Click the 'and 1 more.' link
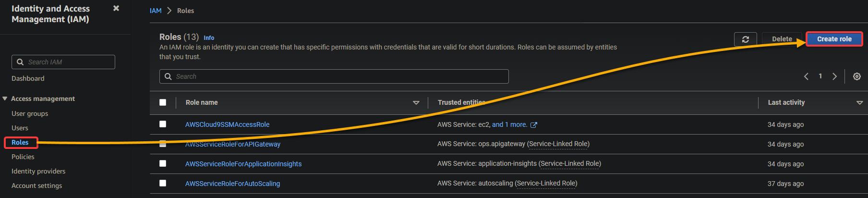The height and width of the screenshot is (198, 868). point(509,124)
